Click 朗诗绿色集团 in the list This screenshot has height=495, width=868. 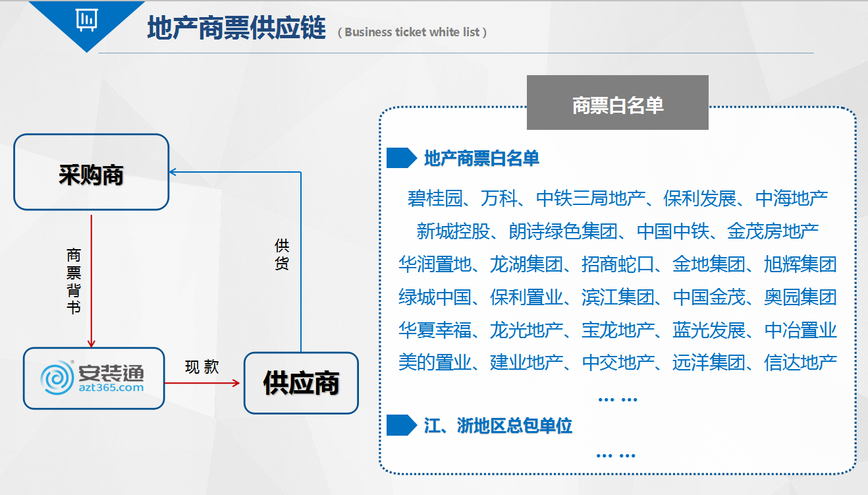(x=563, y=231)
